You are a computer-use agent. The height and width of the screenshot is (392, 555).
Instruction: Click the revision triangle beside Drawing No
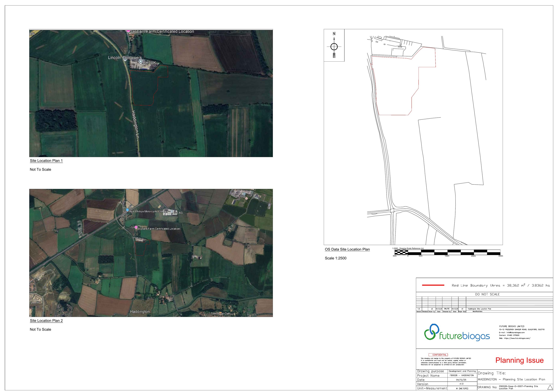(x=550, y=387)
